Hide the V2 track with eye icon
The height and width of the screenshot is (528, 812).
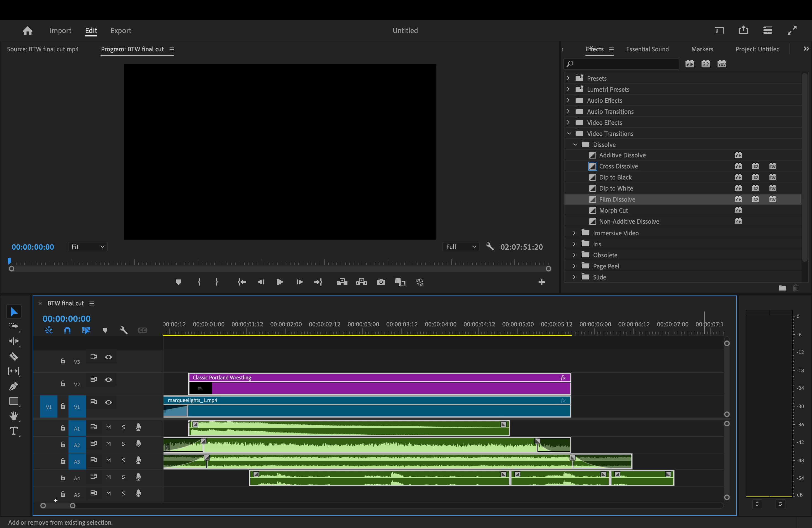[109, 380]
